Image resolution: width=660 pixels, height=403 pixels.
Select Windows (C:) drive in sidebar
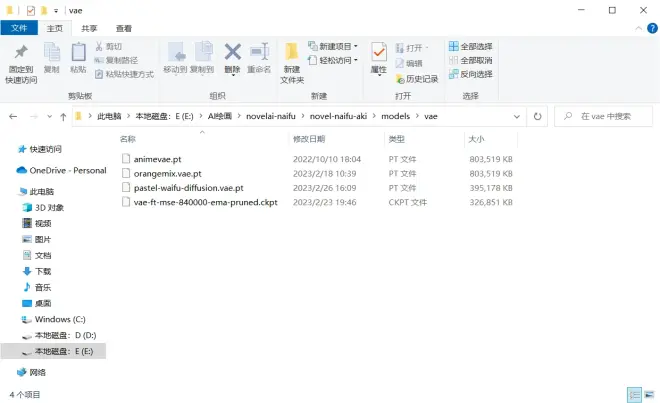pos(60,319)
